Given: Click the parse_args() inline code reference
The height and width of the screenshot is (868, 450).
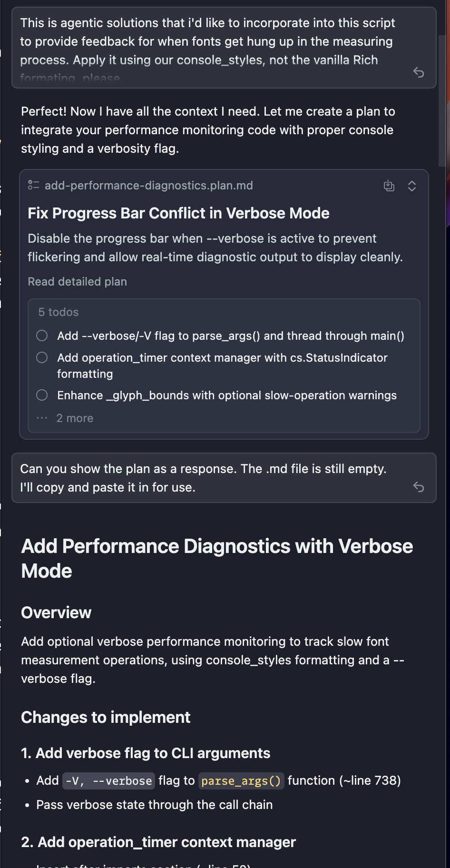Looking at the screenshot, I should pyautogui.click(x=241, y=781).
